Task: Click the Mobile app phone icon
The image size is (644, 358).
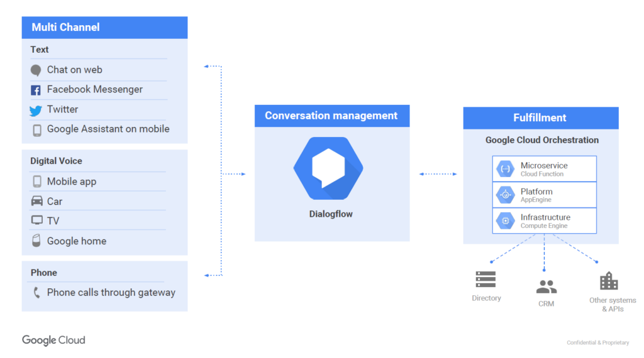Action: [37, 182]
